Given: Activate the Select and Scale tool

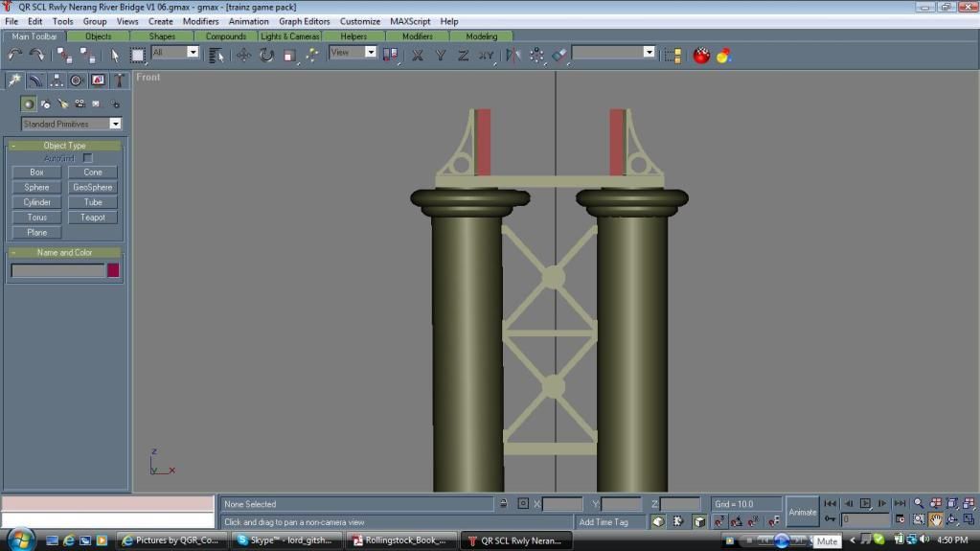Looking at the screenshot, I should (x=289, y=55).
